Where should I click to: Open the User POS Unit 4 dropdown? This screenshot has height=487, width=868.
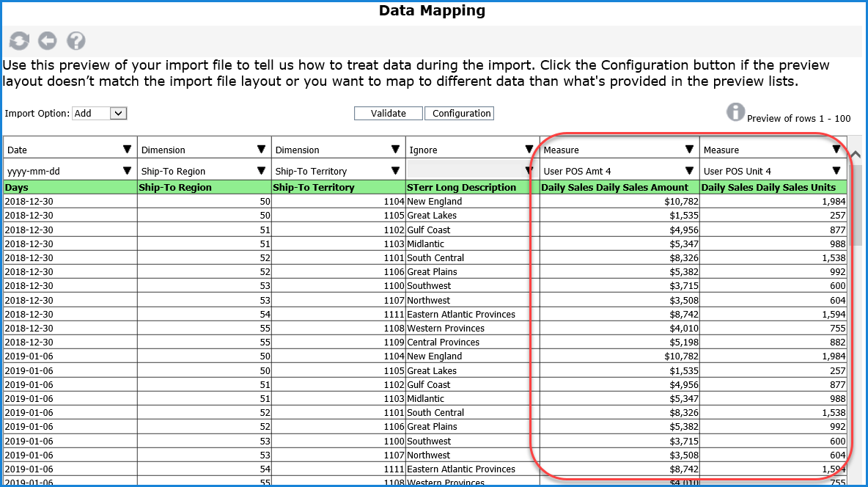pos(836,171)
